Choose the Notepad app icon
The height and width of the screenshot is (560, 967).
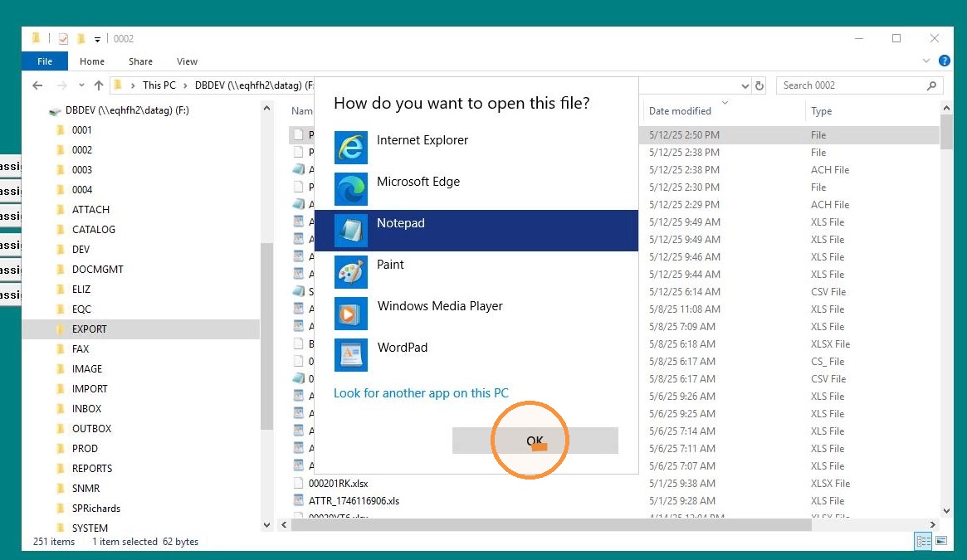[351, 230]
